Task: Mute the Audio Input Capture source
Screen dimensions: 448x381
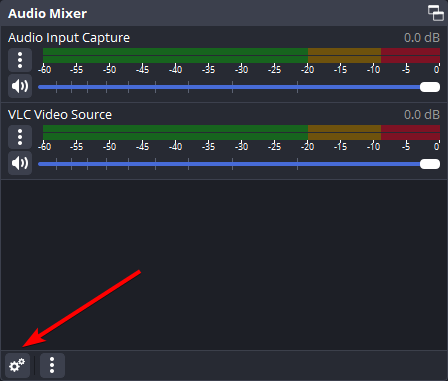Action: (x=20, y=86)
